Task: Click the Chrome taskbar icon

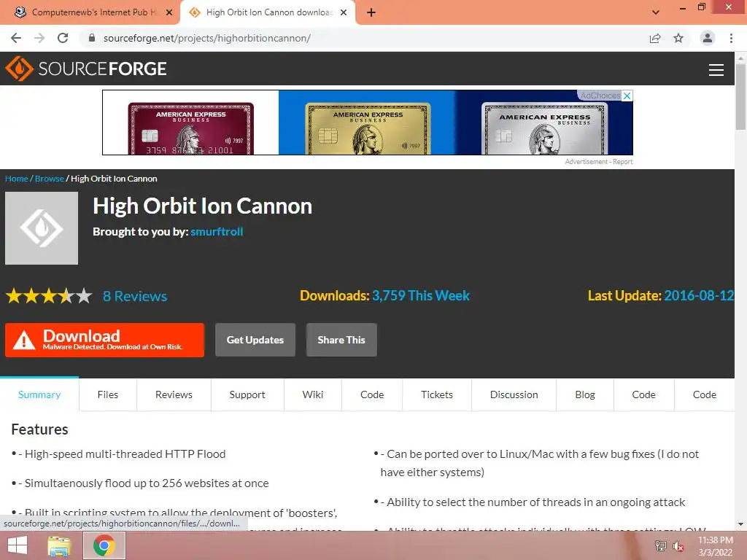Action: [x=104, y=545]
